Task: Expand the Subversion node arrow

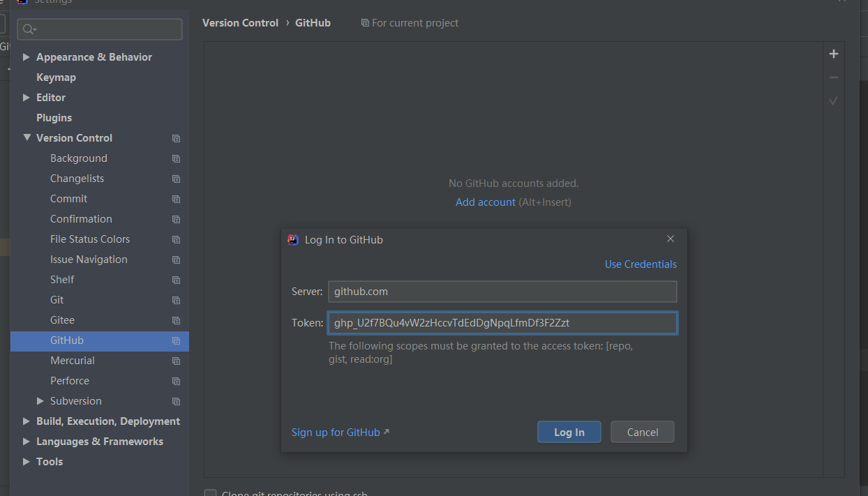Action: pyautogui.click(x=40, y=401)
